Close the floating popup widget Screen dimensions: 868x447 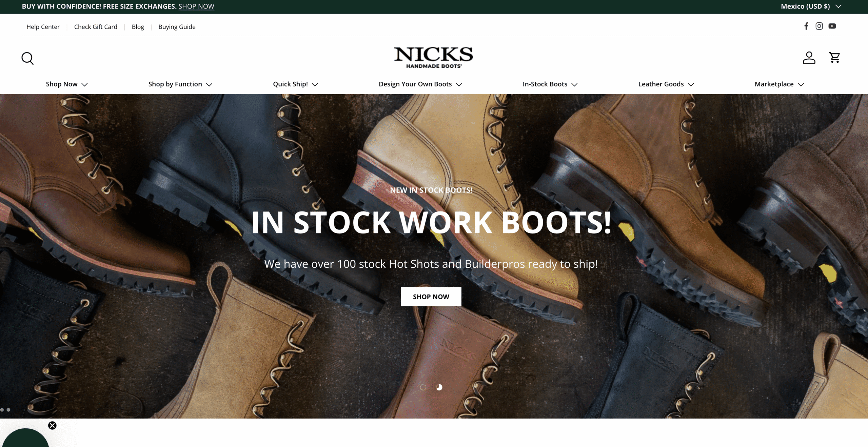tap(52, 425)
